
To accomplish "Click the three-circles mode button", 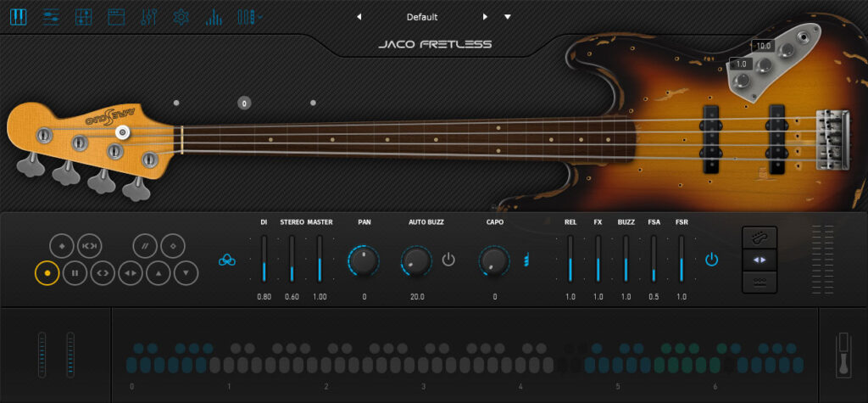I will coord(759,283).
